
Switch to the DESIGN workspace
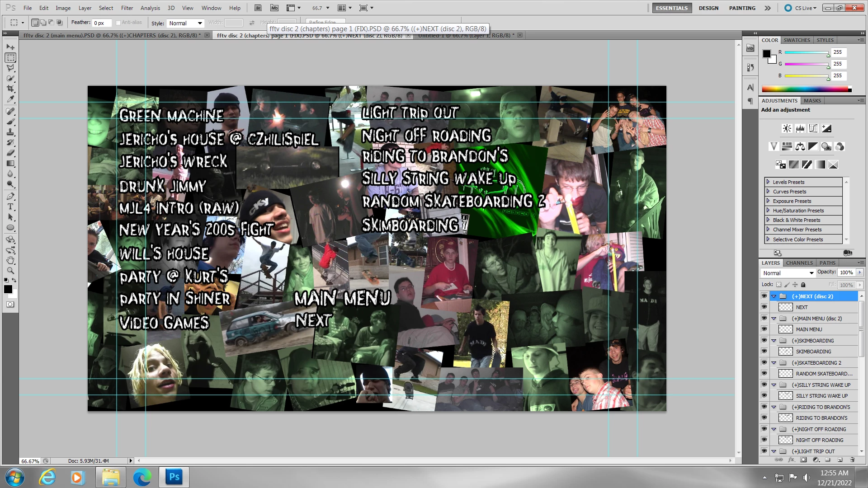point(708,8)
